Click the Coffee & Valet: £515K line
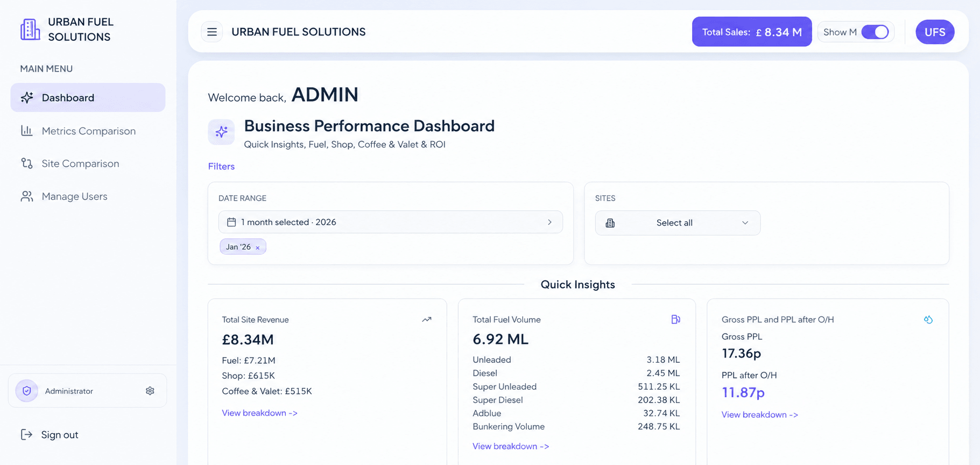980x465 pixels. 267,391
